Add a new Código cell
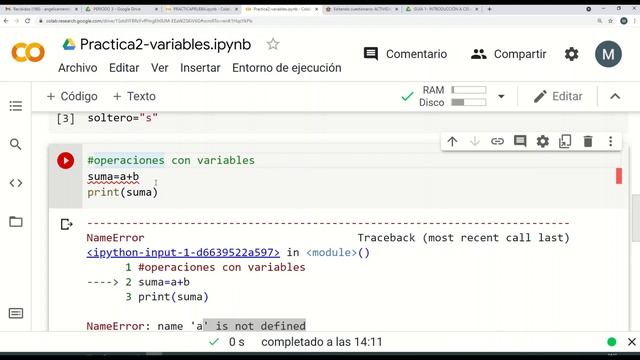Screen dimensions: 640x360 point(72,96)
